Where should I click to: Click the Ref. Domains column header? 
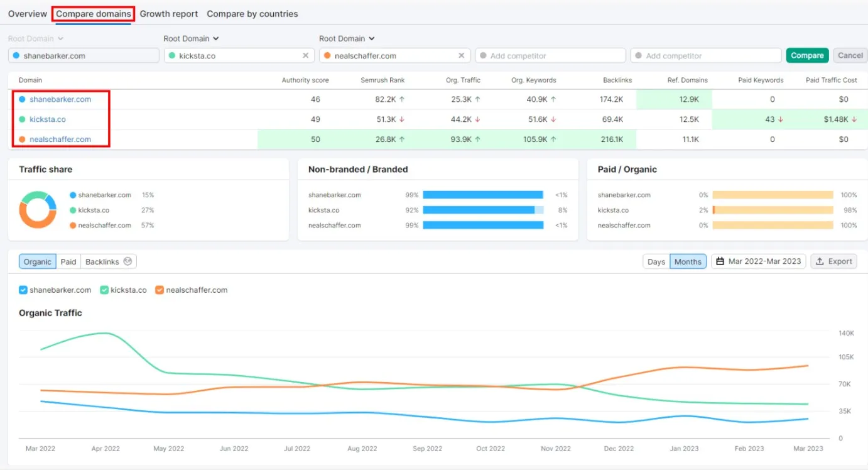tap(687, 80)
